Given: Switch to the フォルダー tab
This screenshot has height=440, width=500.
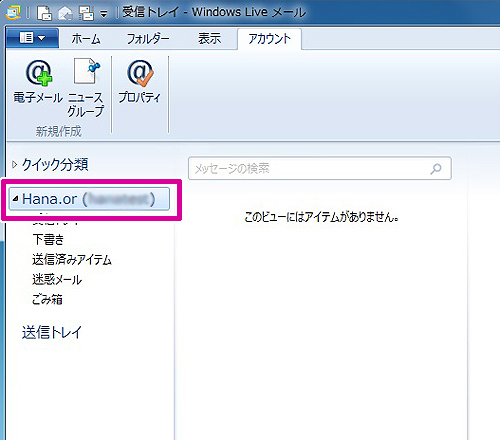Looking at the screenshot, I should coord(148,39).
